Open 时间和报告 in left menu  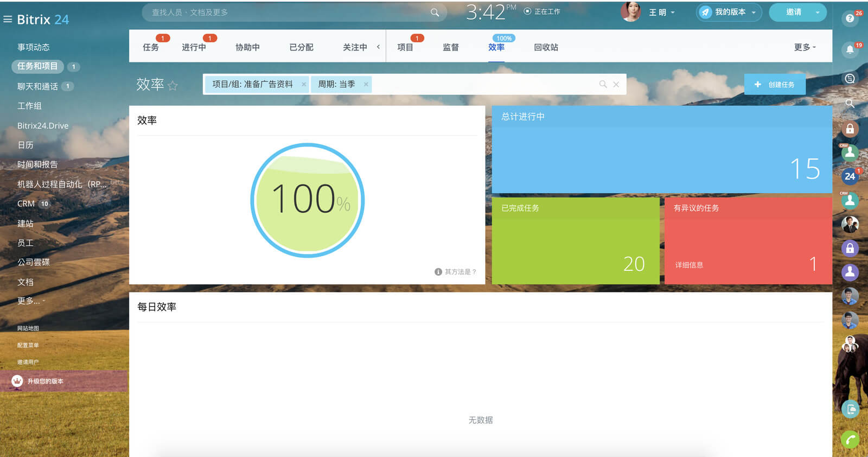tap(37, 164)
